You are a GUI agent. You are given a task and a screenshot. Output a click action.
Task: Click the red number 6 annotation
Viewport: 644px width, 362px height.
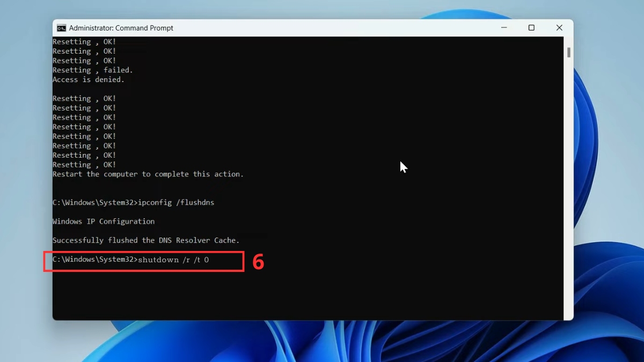click(x=258, y=260)
